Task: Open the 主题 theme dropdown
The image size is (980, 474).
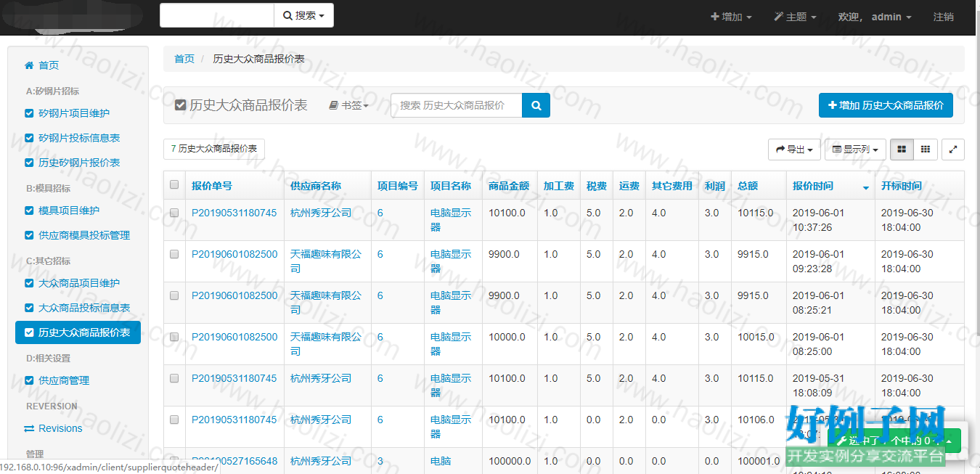Action: 795,17
